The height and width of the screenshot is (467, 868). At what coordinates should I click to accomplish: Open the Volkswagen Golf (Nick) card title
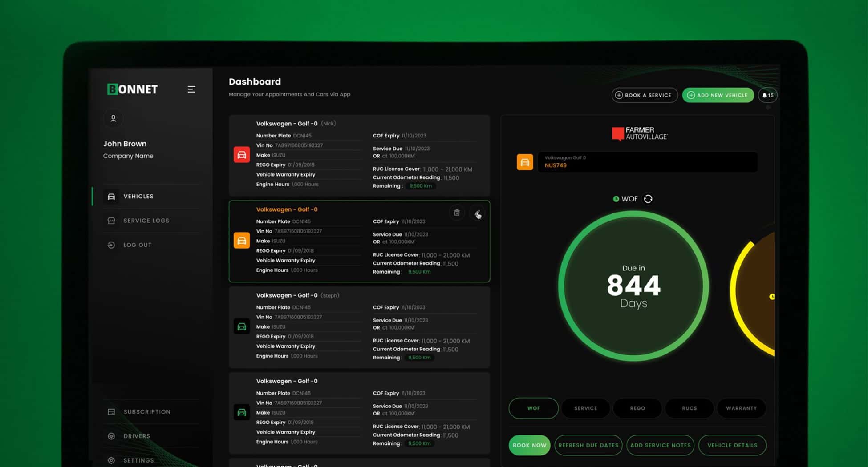(x=296, y=124)
